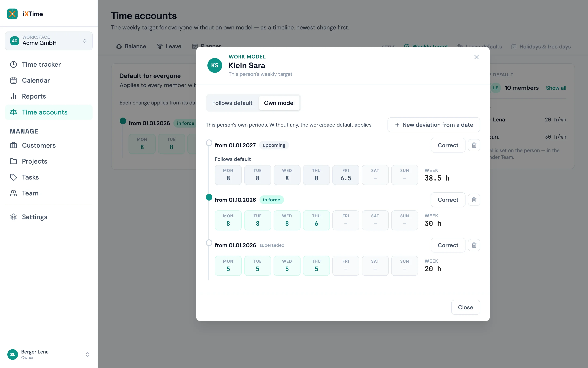The width and height of the screenshot is (588, 368).
Task: Correct the upcoming 01.01.2027 period
Action: coord(448,145)
